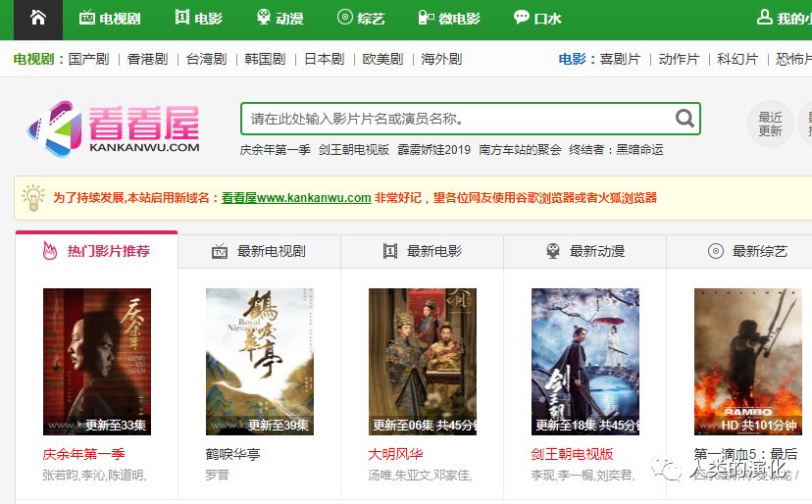
Task: Switch to the 最新电视剧 tab
Action: click(x=259, y=251)
